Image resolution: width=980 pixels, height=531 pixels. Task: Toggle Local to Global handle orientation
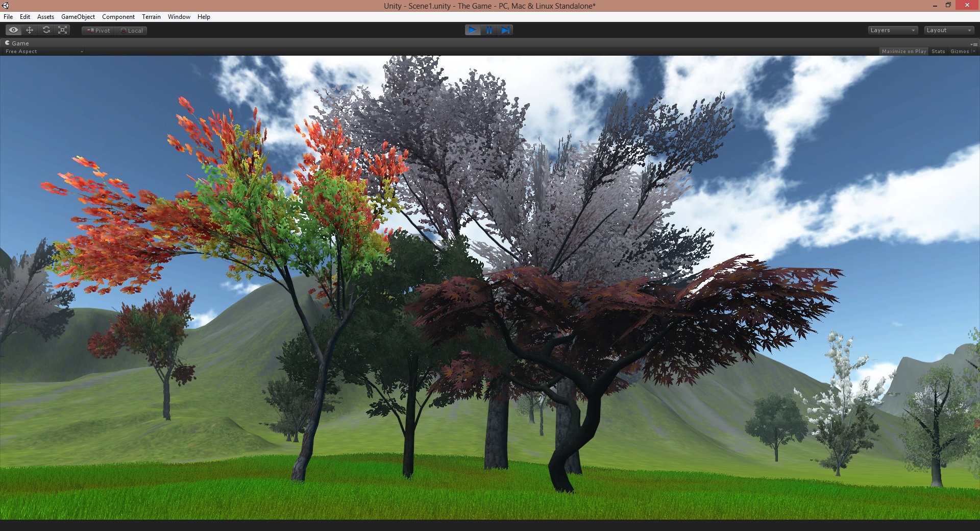tap(132, 31)
